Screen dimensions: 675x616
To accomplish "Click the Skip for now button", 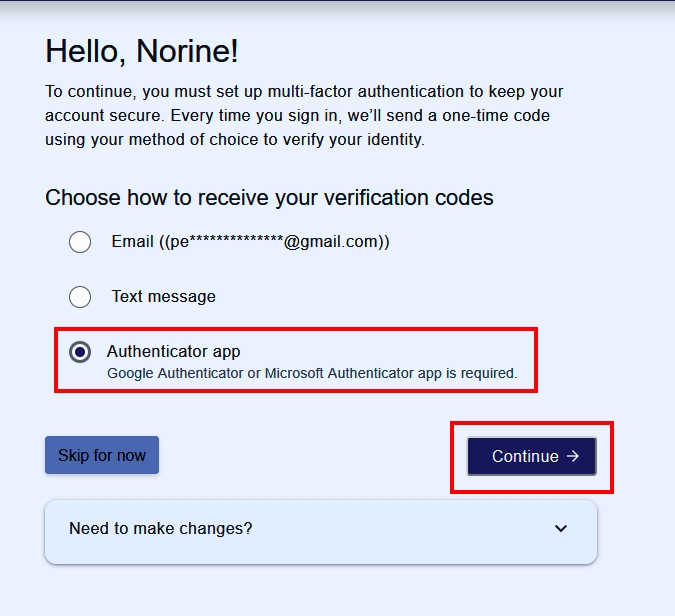I will [102, 455].
